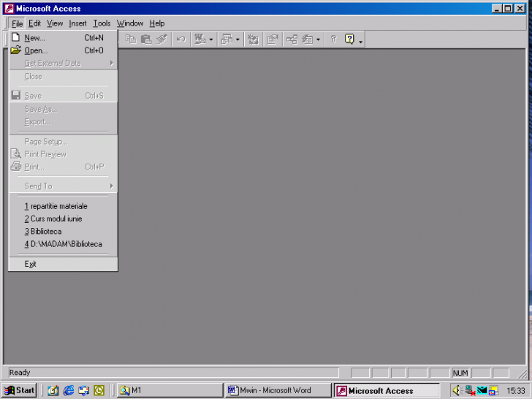
Task: Open the Edit menu
Action: click(34, 23)
